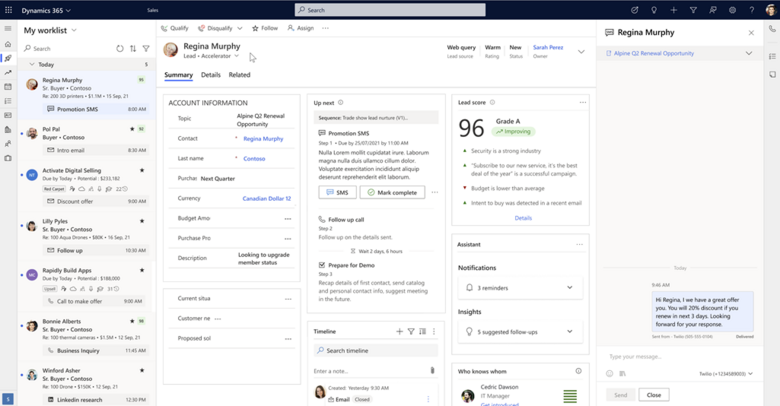Click the SMS button in Up next
Viewport: 780px width, 406px height.
337,193
